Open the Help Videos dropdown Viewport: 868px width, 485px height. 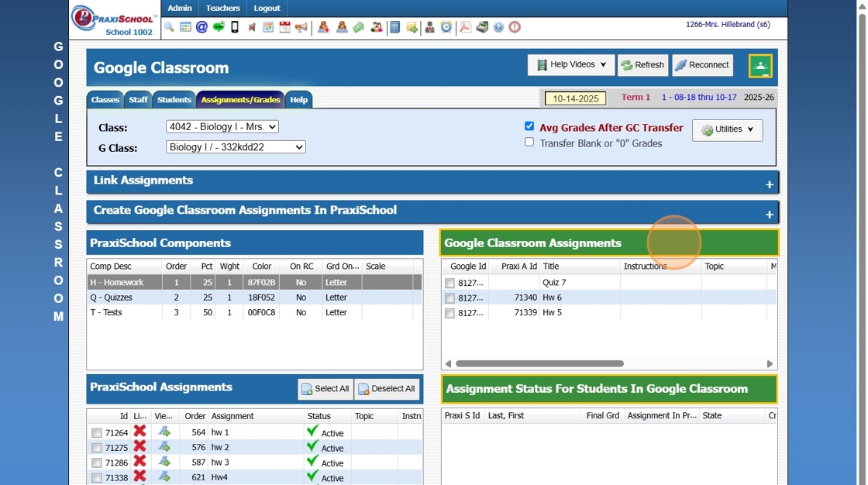[x=570, y=65]
